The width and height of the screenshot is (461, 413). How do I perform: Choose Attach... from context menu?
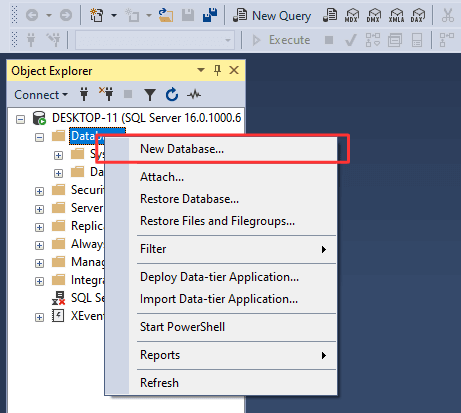(220, 177)
